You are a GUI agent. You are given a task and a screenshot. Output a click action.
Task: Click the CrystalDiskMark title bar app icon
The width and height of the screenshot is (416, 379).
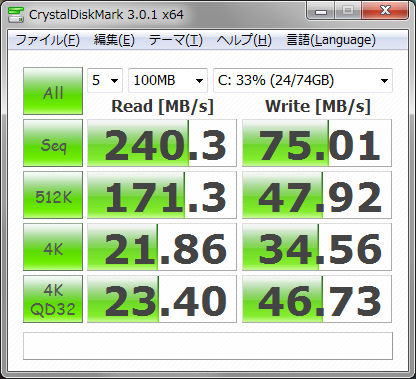click(x=15, y=14)
